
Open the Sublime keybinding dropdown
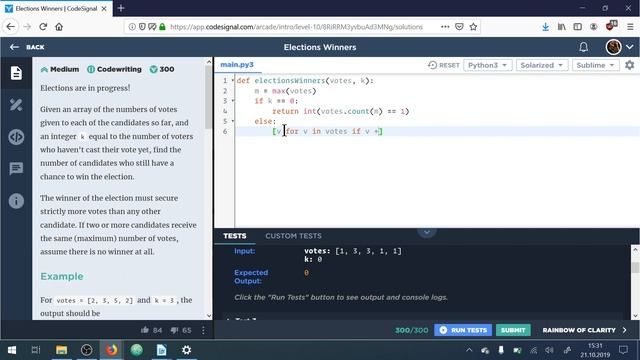click(x=596, y=65)
